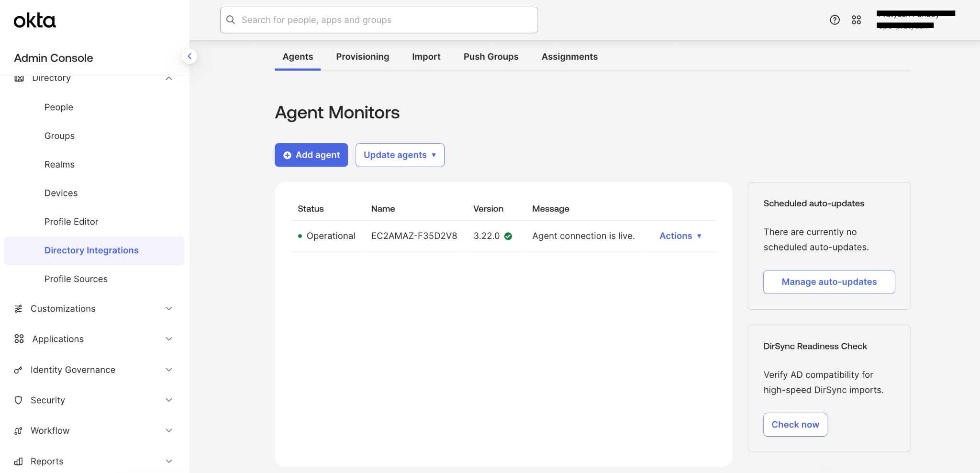Open the help question mark icon

click(x=835, y=20)
